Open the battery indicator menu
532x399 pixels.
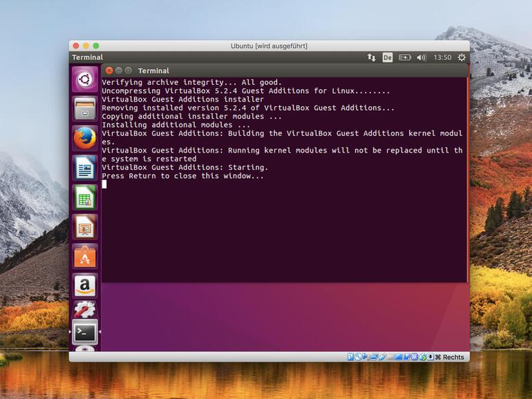point(405,57)
